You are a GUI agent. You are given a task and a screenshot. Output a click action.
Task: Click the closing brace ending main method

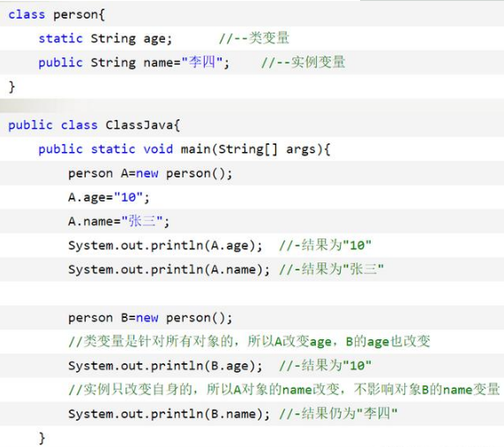click(41, 438)
